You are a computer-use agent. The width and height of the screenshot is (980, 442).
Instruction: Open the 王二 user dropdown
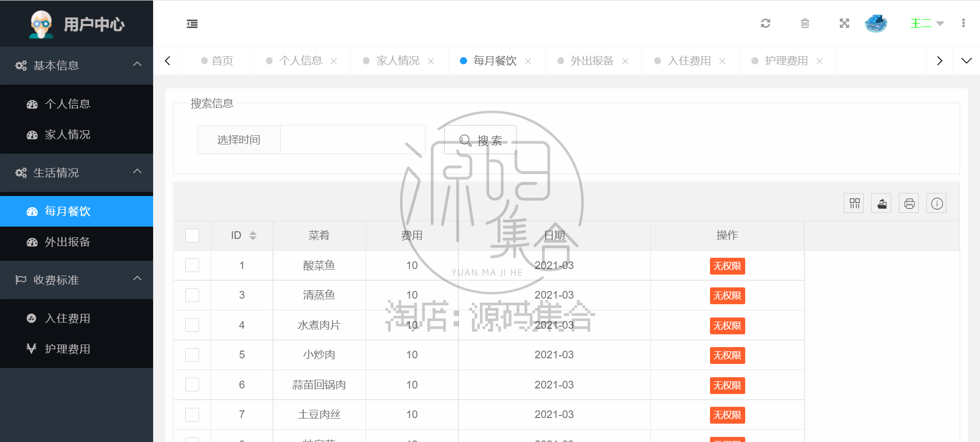pos(927,23)
